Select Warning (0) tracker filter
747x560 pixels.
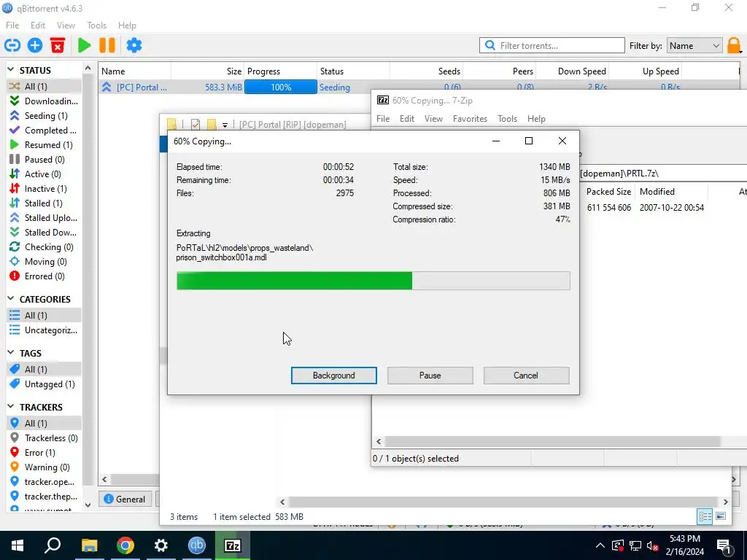[x=44, y=467]
